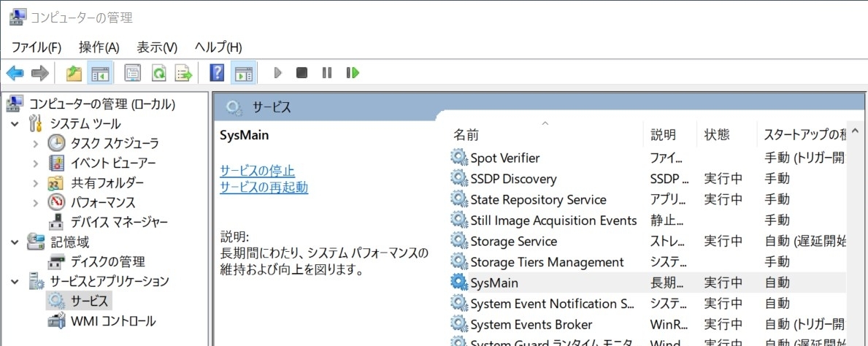Select the SysMain service row

click(x=647, y=282)
